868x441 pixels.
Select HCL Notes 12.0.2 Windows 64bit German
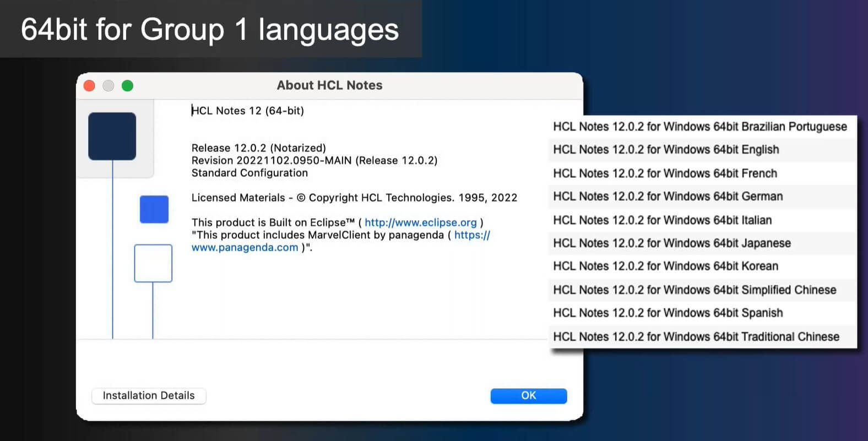pyautogui.click(x=702, y=197)
